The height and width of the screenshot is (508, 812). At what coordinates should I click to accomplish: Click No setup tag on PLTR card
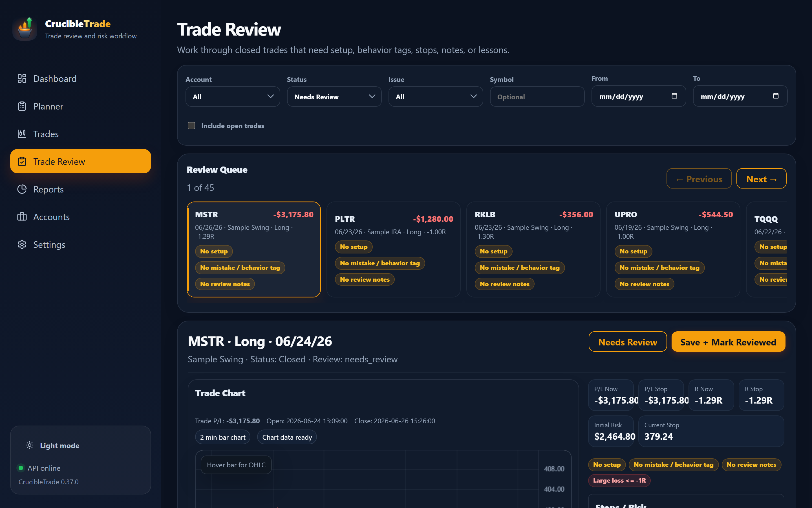pos(354,247)
